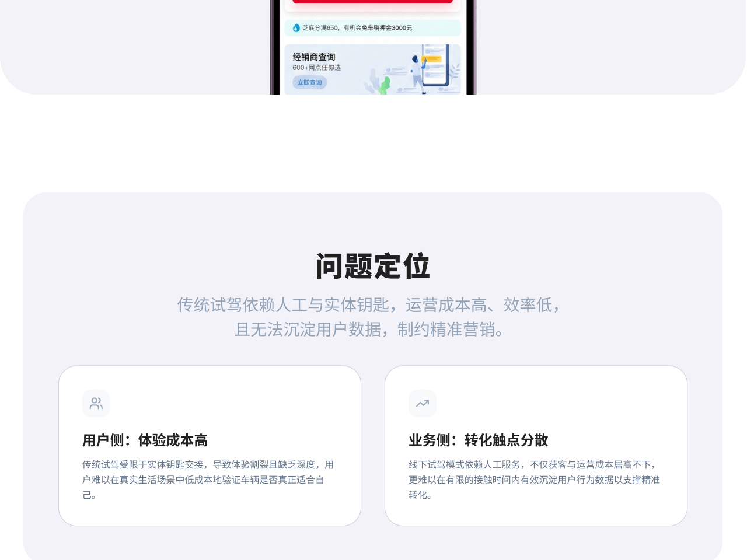747x560 pixels.
Task: Click the 业务侧 card's description paragraph
Action: pyautogui.click(x=534, y=480)
